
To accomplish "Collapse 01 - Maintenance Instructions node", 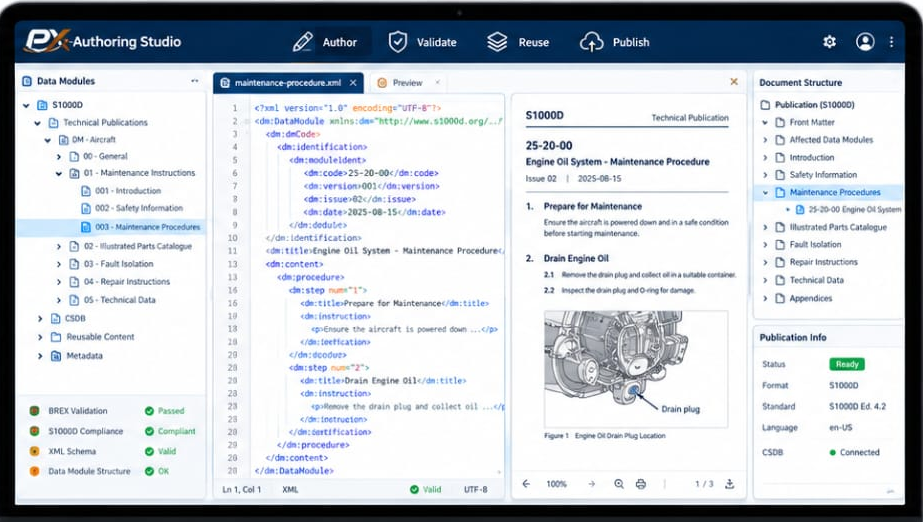I will 58,173.
